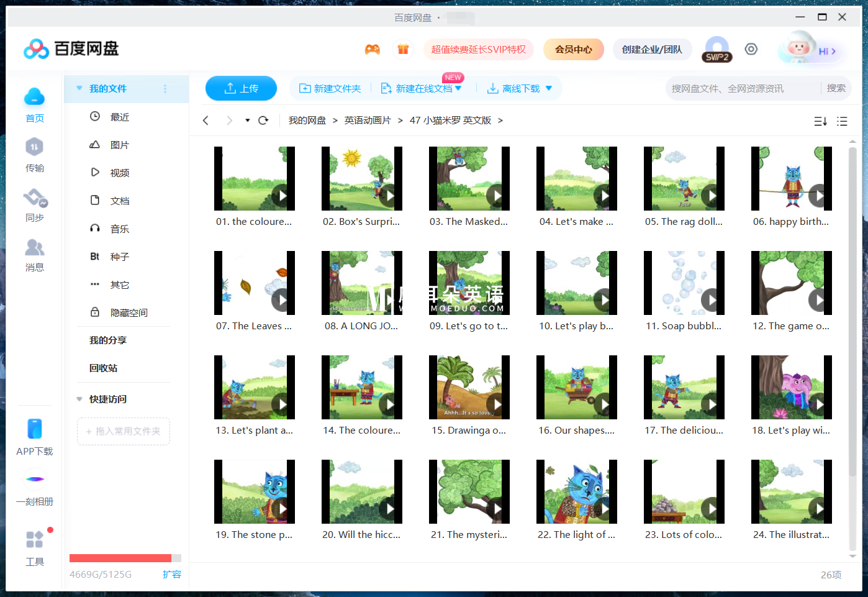
Task: Open the settings gear icon
Action: [x=751, y=48]
